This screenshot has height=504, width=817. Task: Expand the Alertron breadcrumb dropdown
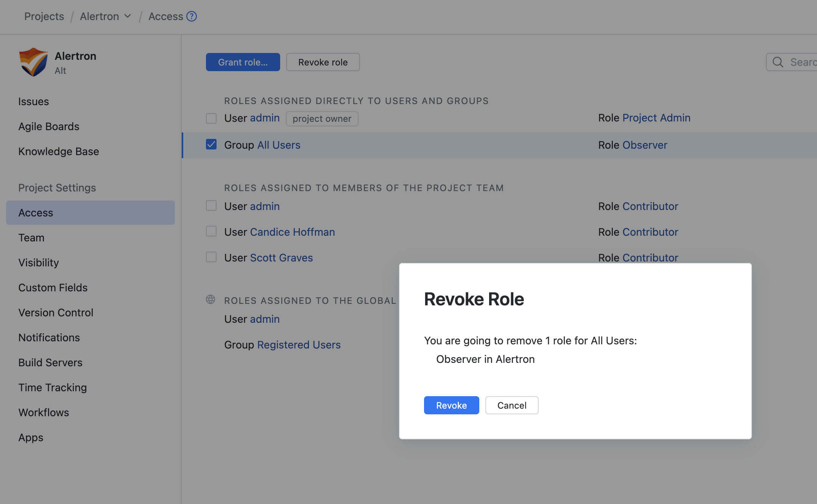128,16
